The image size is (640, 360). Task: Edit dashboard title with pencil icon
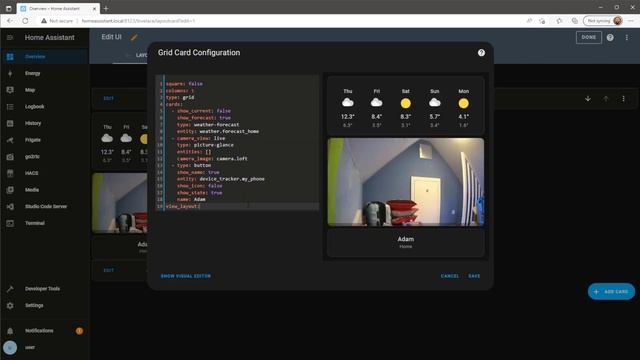tap(134, 38)
